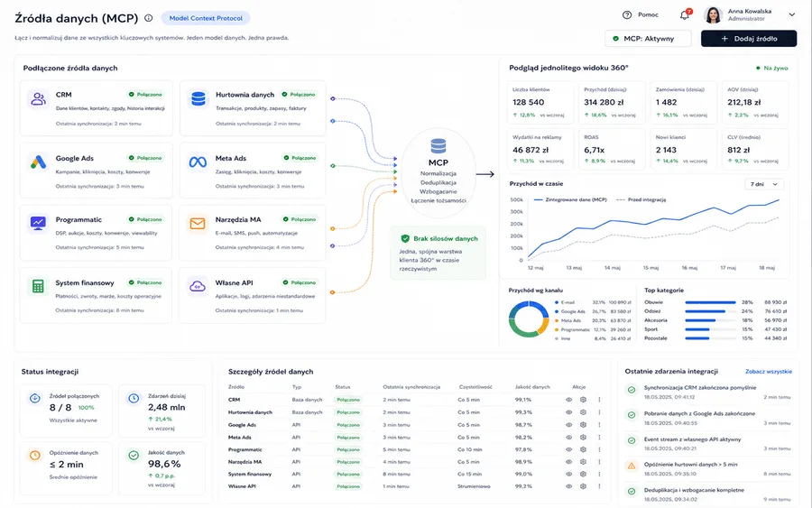
Task: Toggle eye icon in Własne API table row
Action: pos(568,486)
